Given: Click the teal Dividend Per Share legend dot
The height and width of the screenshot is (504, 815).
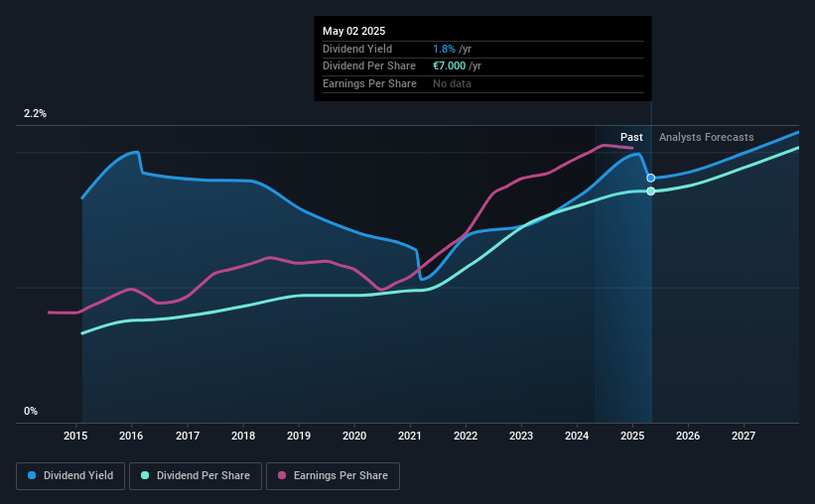Looking at the screenshot, I should click(145, 475).
